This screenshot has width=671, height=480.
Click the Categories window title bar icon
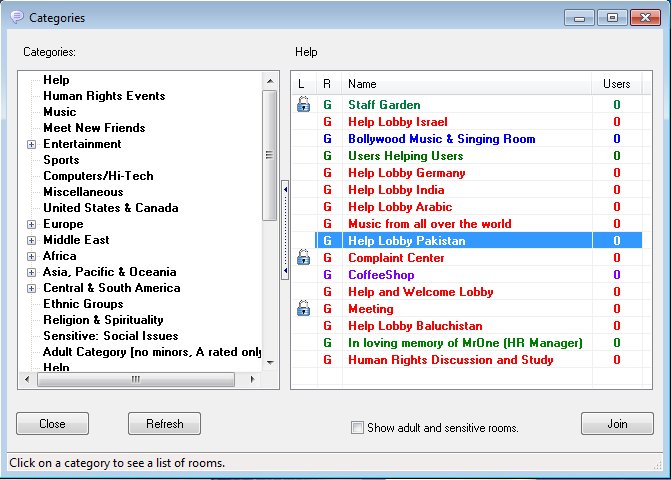coord(16,17)
